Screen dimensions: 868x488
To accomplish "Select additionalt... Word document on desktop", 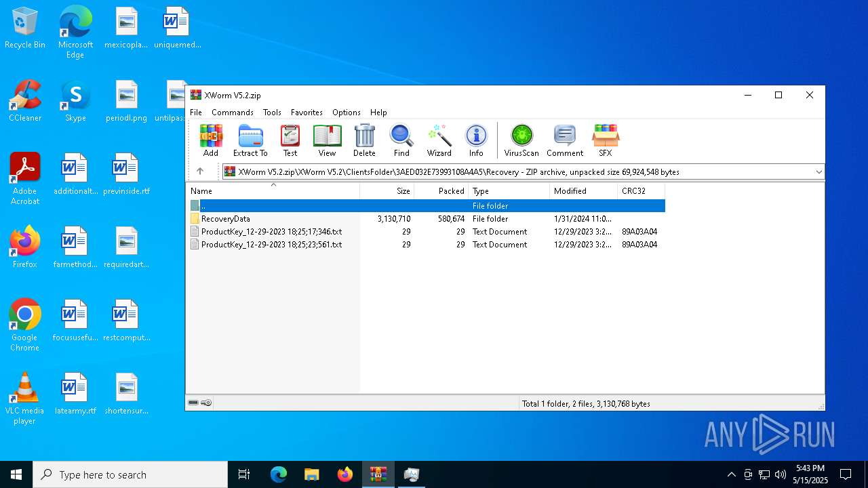I will pyautogui.click(x=75, y=174).
